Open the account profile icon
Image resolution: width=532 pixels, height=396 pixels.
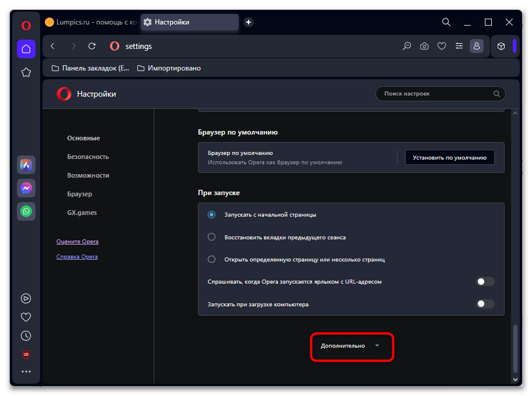(x=477, y=46)
